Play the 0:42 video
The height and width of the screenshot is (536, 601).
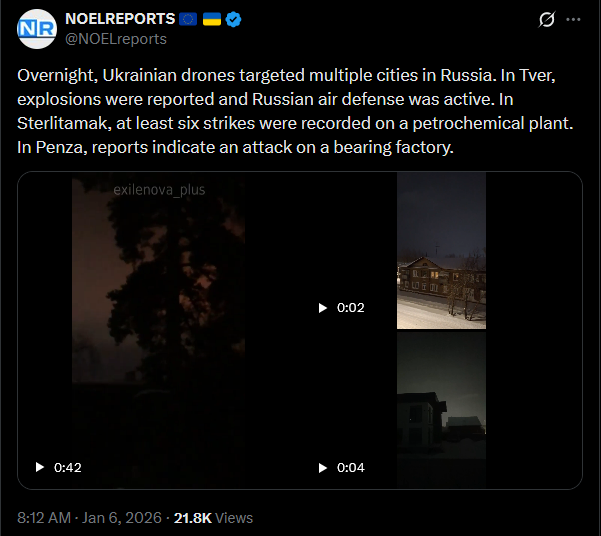[x=40, y=467]
